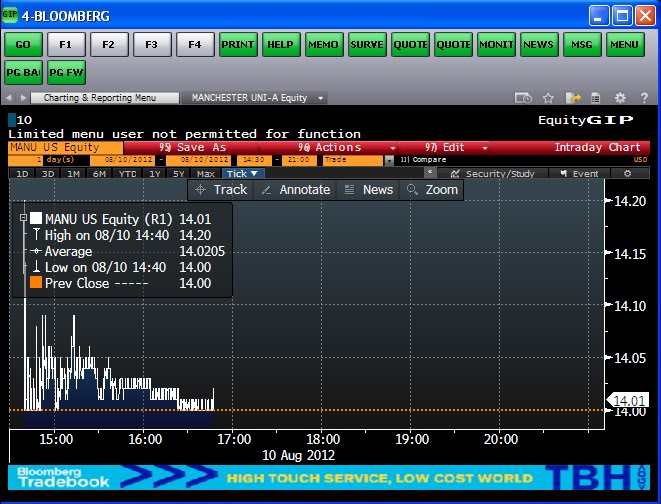Open the 96) Actions dropdown
661x504 pixels.
click(329, 147)
